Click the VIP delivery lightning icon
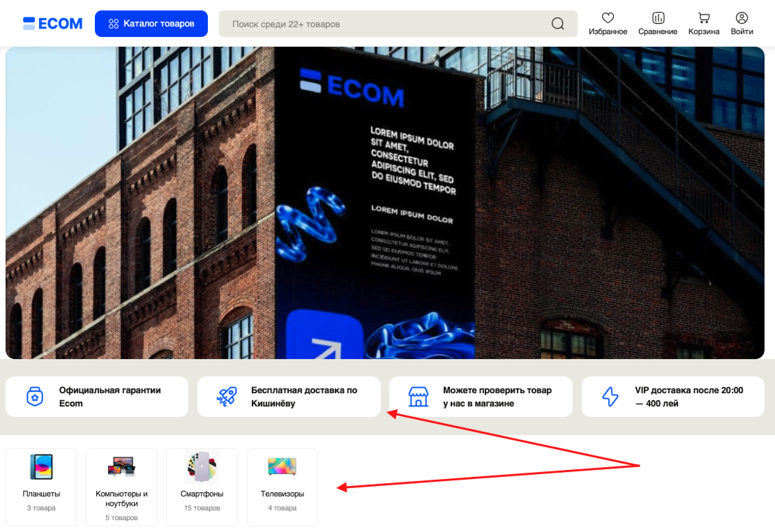The width and height of the screenshot is (775, 532). tap(610, 396)
